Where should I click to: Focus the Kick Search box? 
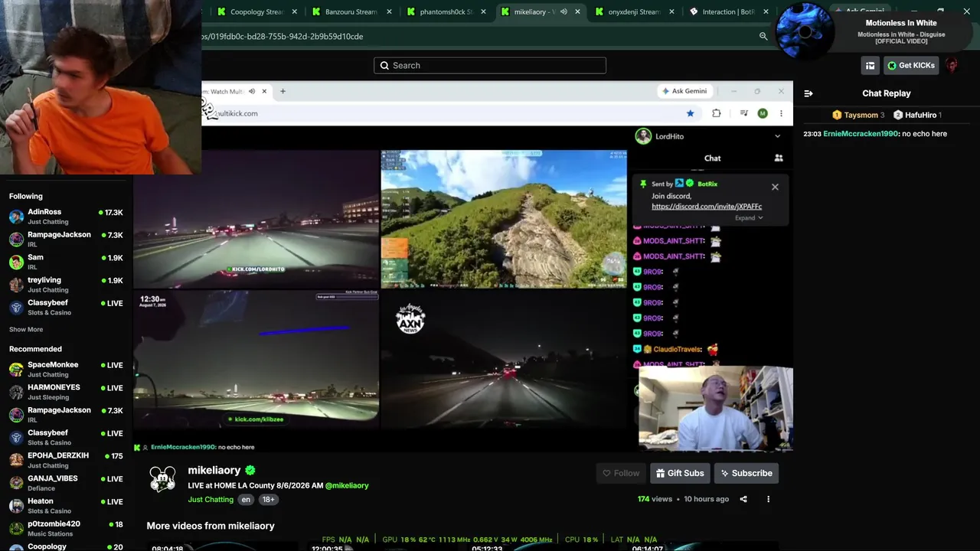490,65
